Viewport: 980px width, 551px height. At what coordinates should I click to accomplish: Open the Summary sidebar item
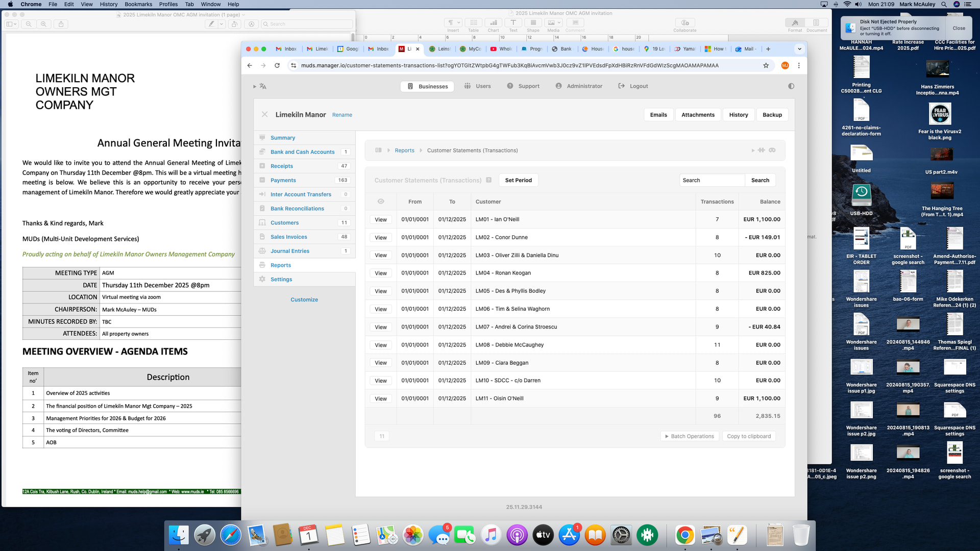(x=283, y=138)
